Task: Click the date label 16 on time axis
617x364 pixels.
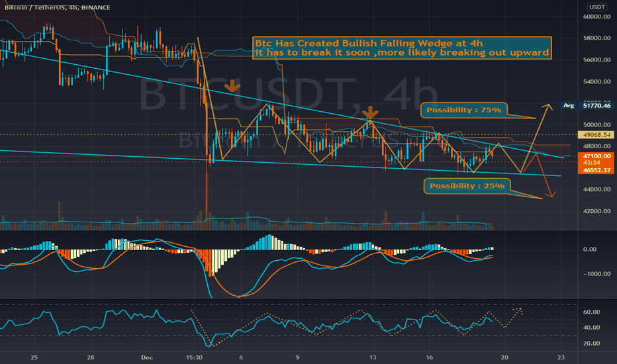Action: (x=429, y=357)
